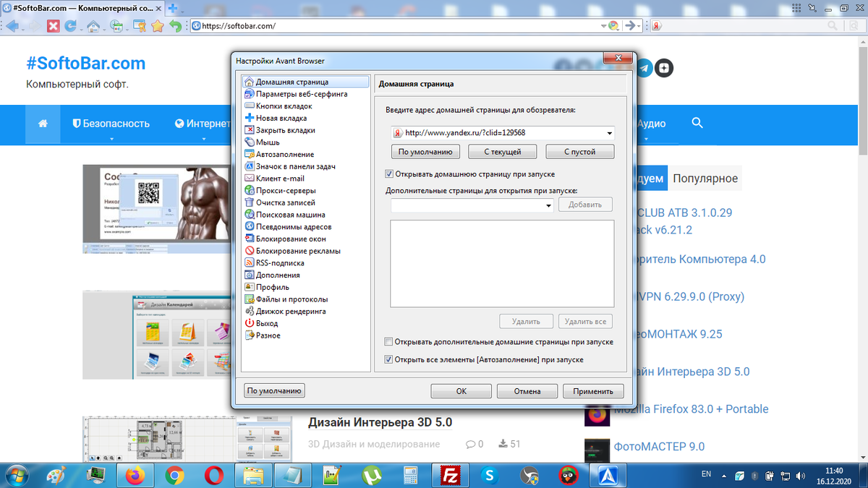868x488 pixels.
Task: Open Opera from the taskbar
Action: pos(213,475)
